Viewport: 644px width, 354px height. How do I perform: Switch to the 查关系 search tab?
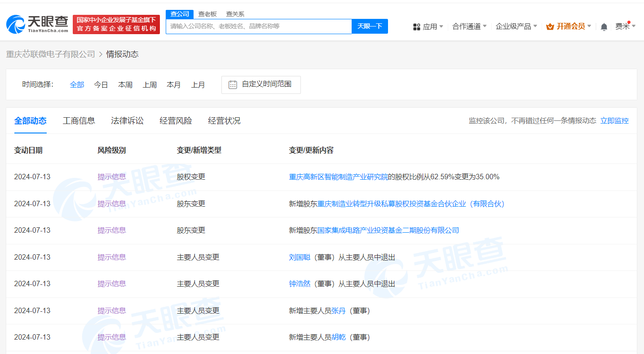pos(235,14)
